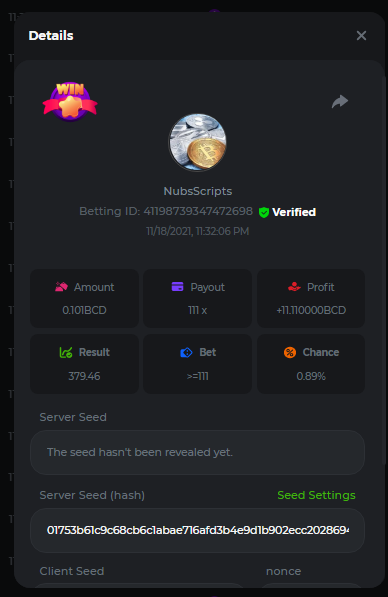Open Seed Settings link
This screenshot has width=388, height=597.
[316, 495]
